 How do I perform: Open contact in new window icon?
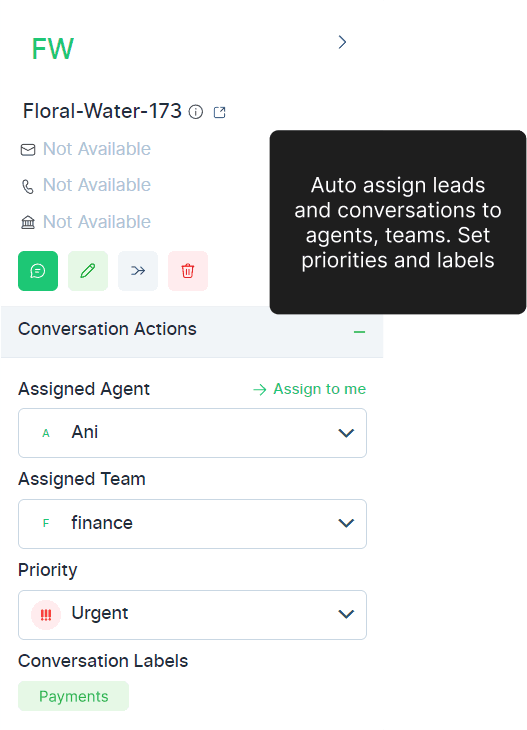(220, 112)
